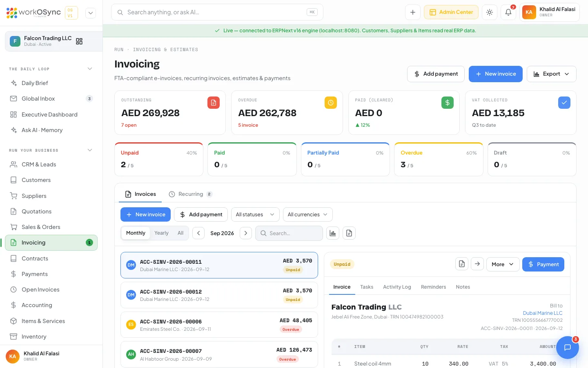Filter by the Overdue status card
The width and height of the screenshot is (588, 368).
point(439,159)
